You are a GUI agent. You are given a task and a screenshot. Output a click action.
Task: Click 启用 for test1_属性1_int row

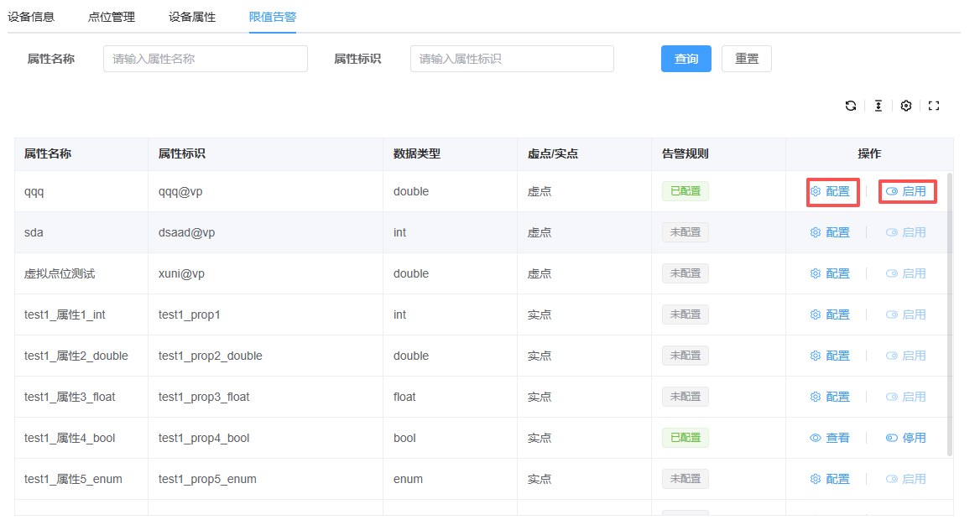point(906,315)
